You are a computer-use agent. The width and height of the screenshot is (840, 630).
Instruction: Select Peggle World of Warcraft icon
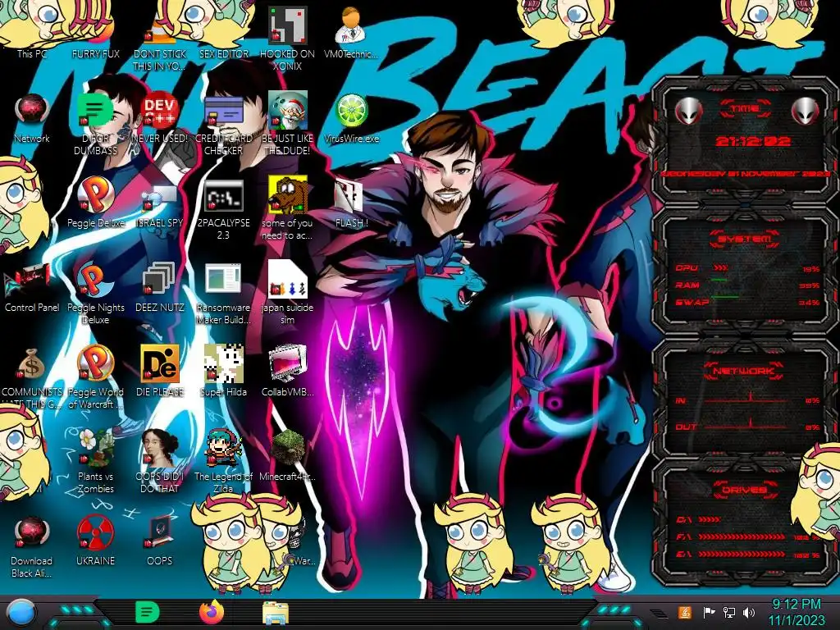click(x=95, y=377)
